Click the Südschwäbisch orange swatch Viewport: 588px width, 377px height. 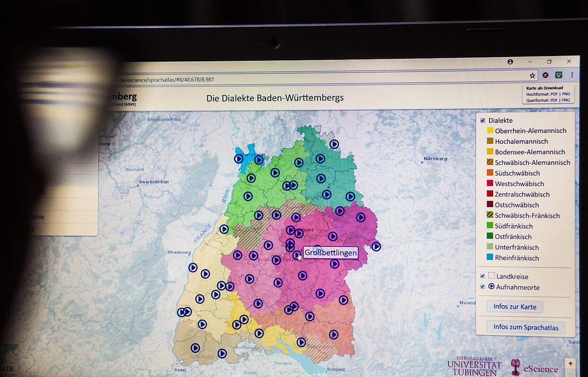pos(490,173)
